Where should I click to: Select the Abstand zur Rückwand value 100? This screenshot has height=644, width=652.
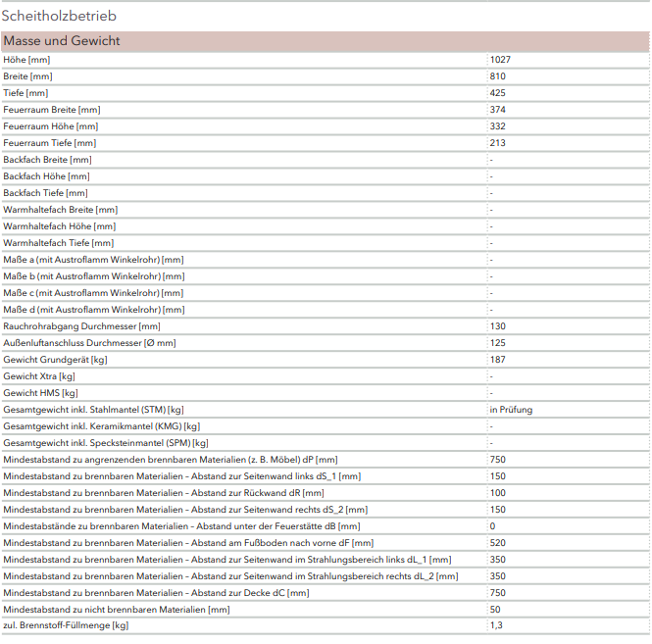click(x=497, y=493)
